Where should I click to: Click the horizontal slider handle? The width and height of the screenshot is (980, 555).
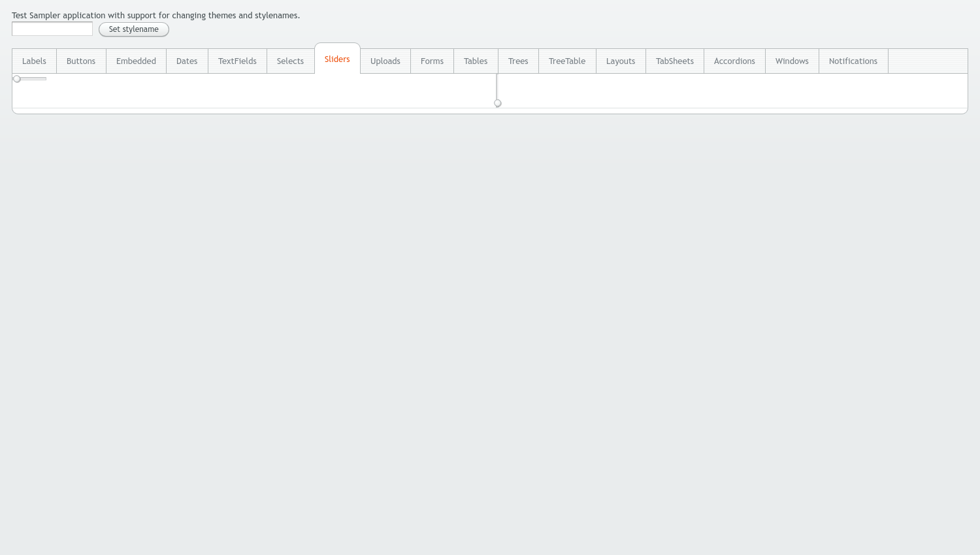[x=17, y=79]
